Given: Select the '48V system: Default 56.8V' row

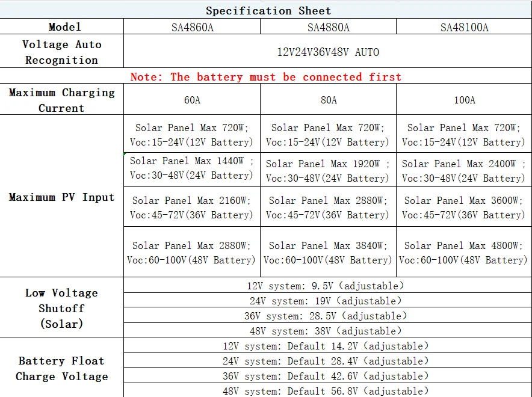Looking at the screenshot, I should tap(328, 390).
